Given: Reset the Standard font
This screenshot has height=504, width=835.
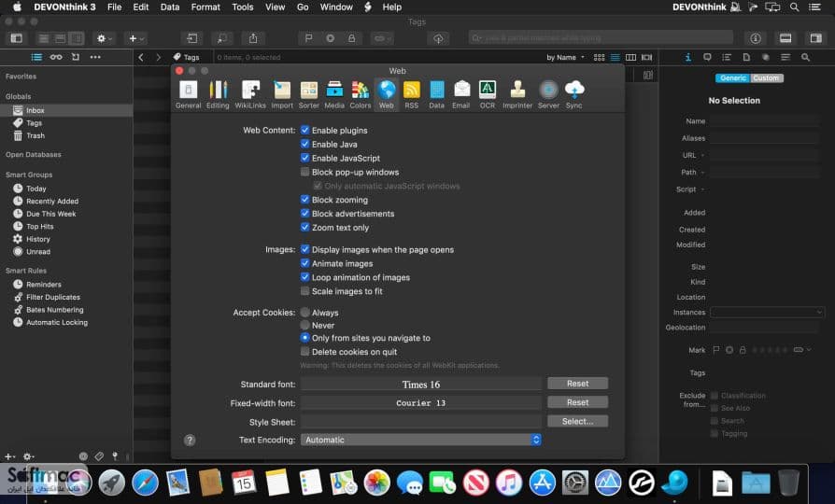Looking at the screenshot, I should point(577,384).
